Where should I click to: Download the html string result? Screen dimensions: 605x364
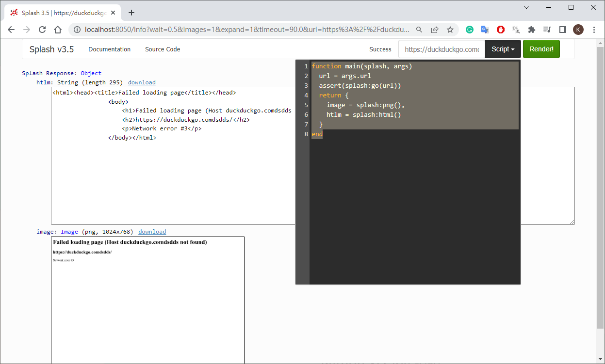[142, 82]
